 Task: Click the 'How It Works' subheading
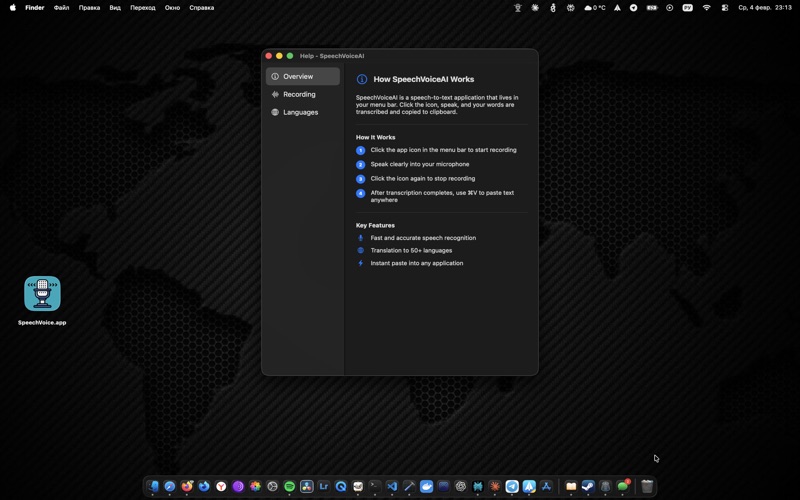coord(376,137)
